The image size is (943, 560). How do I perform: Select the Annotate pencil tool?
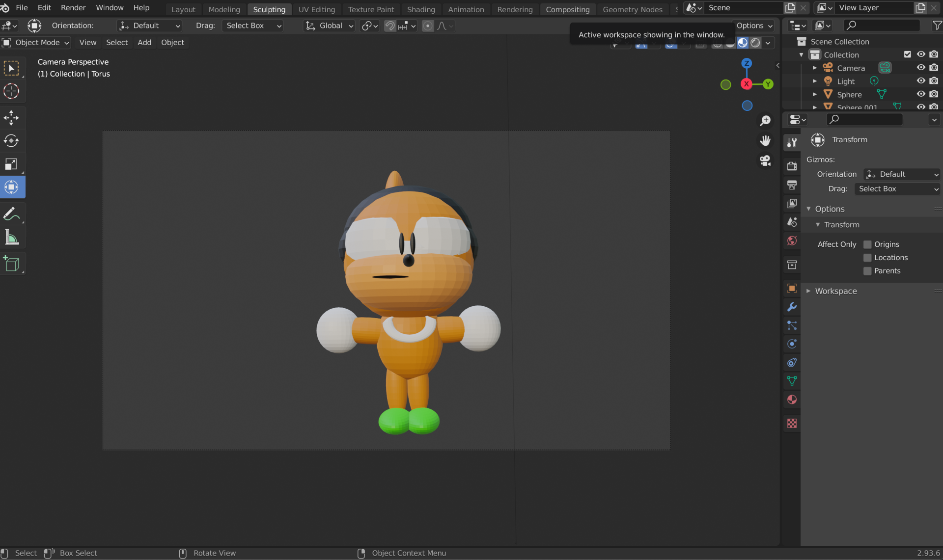pyautogui.click(x=12, y=213)
